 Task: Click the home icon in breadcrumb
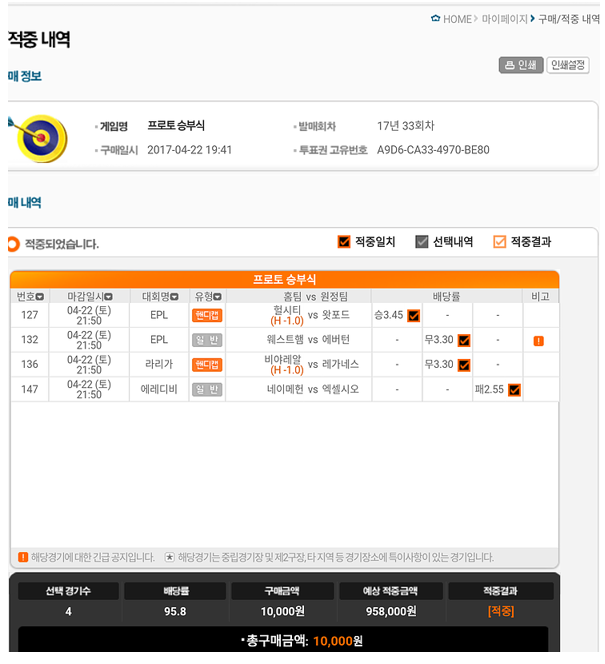(x=435, y=19)
